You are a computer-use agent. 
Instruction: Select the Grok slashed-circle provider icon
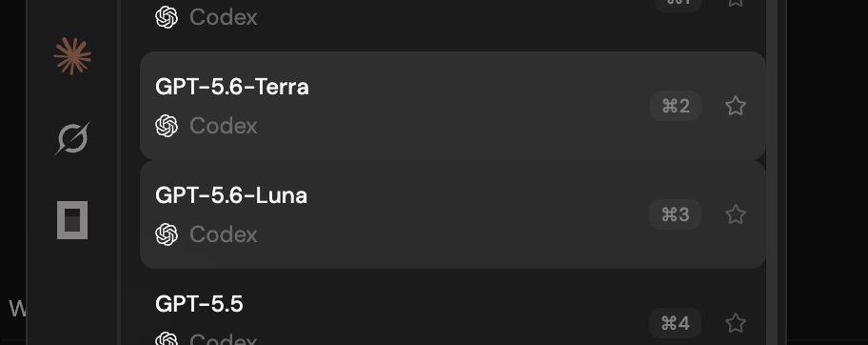pyautogui.click(x=72, y=138)
